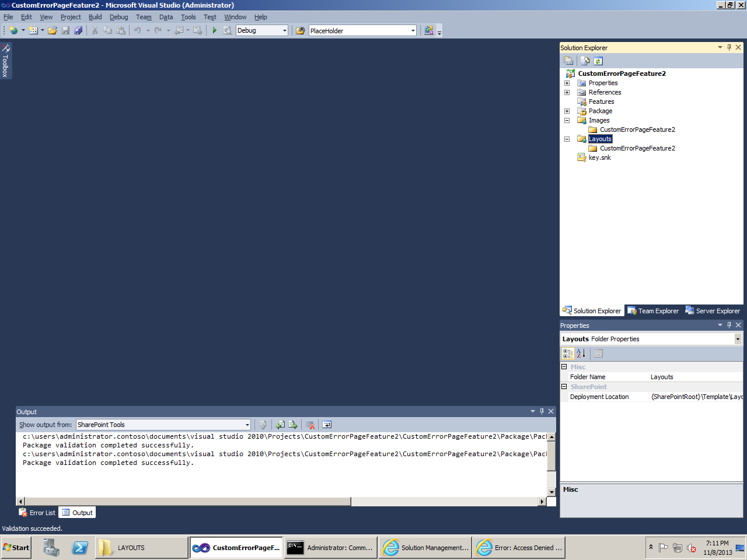Viewport: 747px width, 560px height.
Task: Click the Navigate Forward icon
Action: 198,30
